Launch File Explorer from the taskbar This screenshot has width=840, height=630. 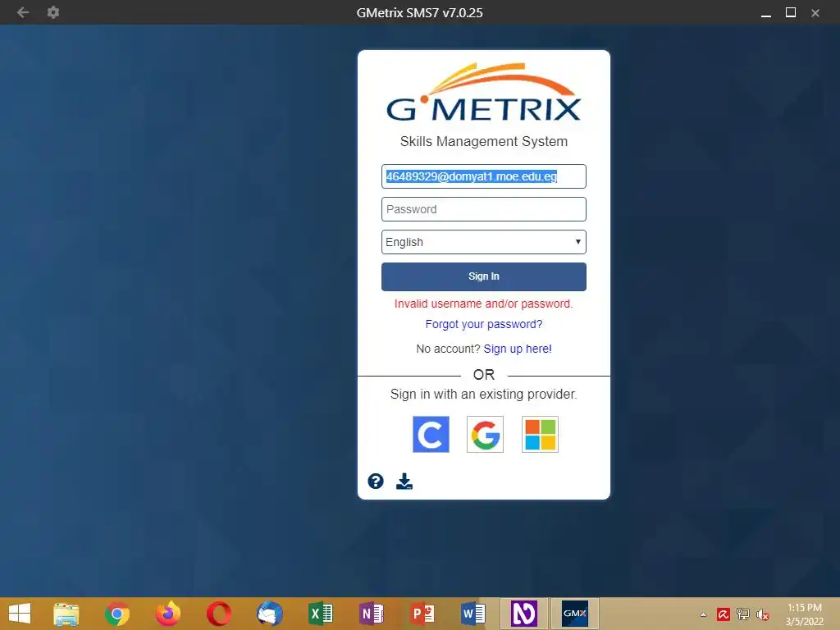coord(66,614)
